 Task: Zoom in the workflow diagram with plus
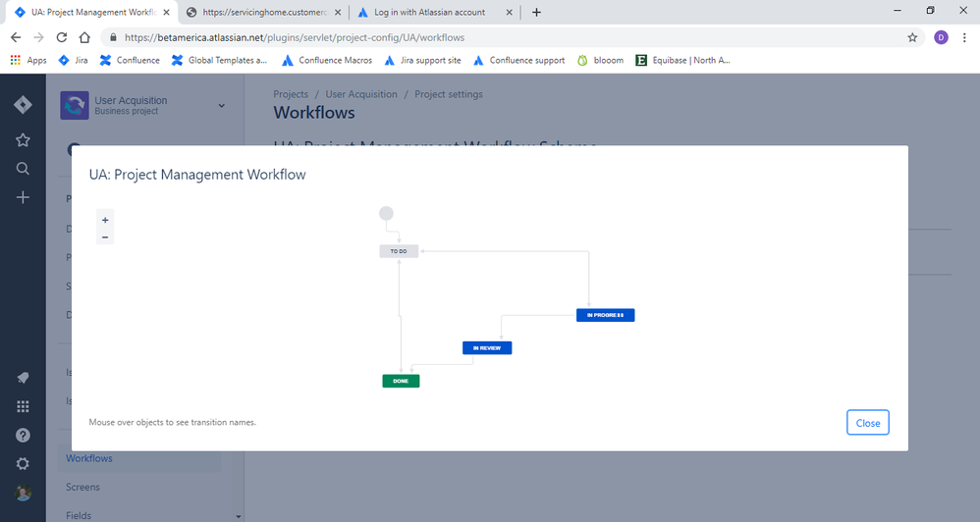[105, 220]
